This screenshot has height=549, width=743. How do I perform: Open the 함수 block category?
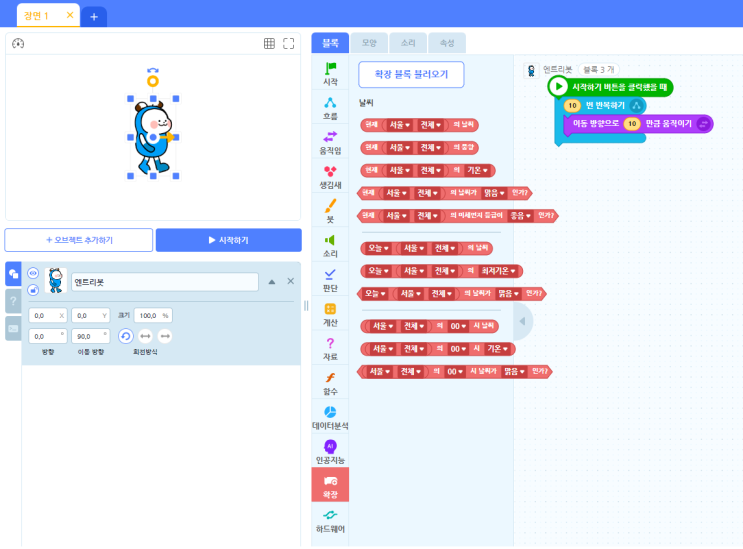[x=330, y=384]
